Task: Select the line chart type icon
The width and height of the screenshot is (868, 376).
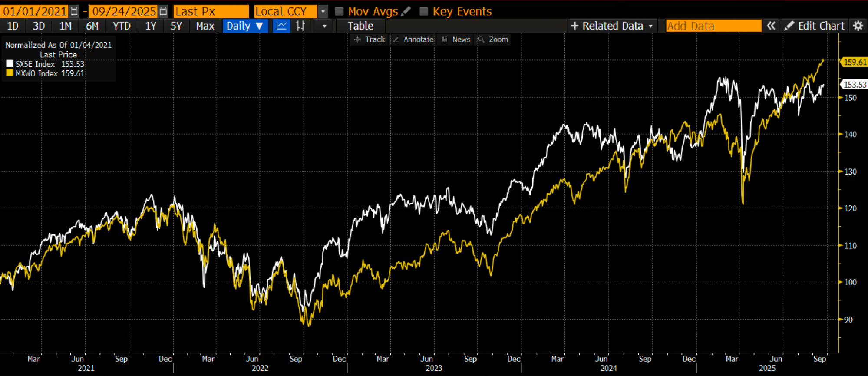Action: [x=281, y=26]
